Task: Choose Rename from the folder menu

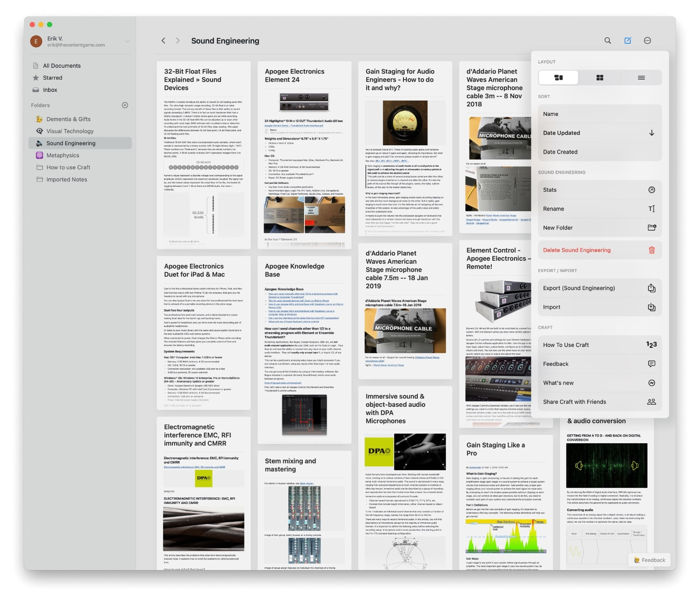Action: pos(553,209)
